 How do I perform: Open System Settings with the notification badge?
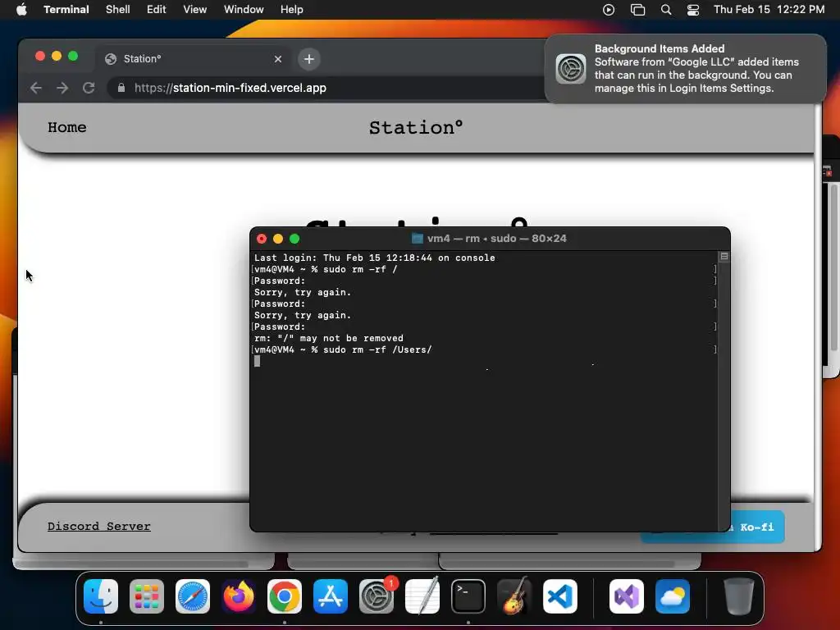point(377,596)
